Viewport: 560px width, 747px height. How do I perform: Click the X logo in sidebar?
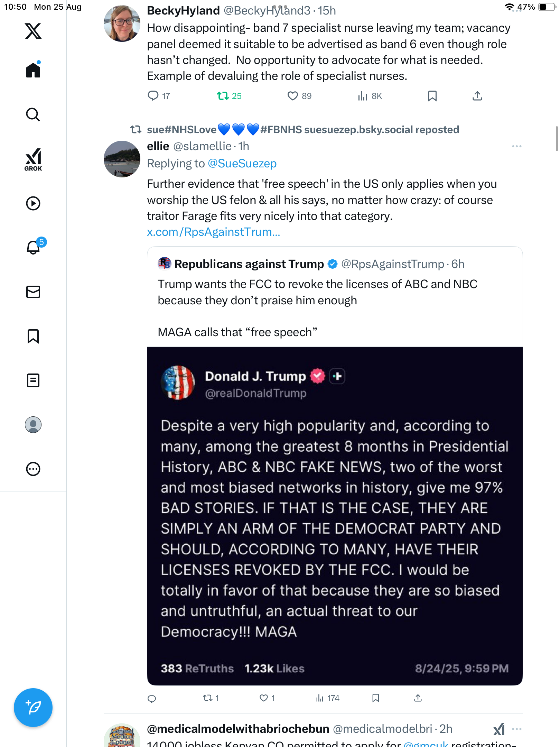tap(33, 31)
